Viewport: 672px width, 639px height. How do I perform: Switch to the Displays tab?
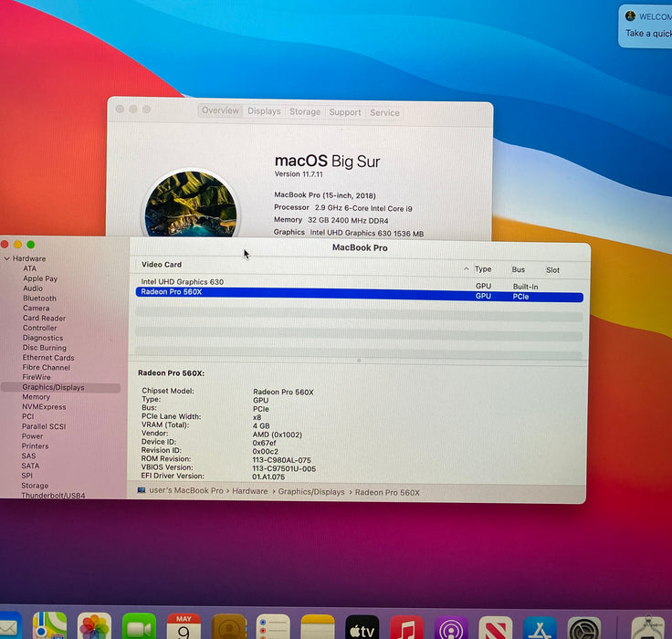[264, 111]
